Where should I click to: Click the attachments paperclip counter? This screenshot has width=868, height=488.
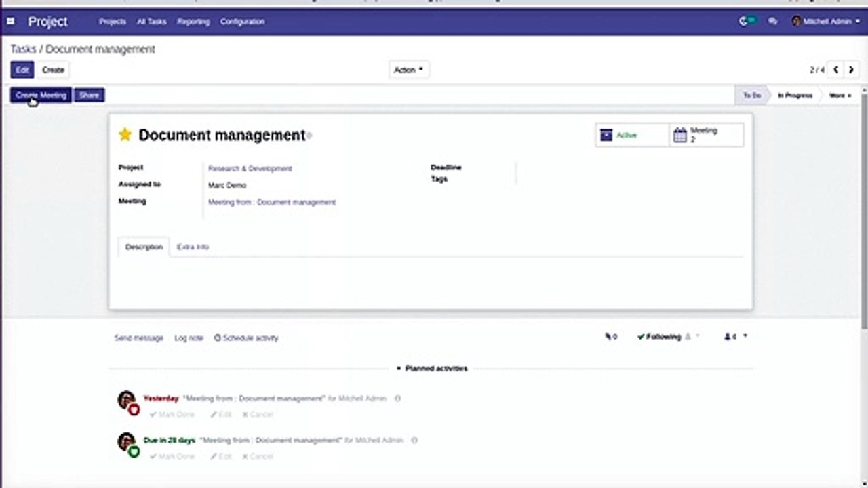(611, 337)
